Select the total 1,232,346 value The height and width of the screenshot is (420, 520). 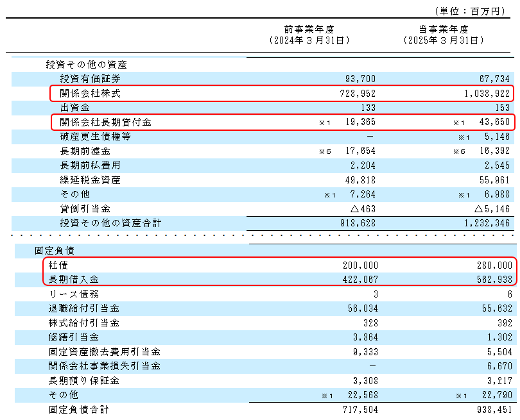click(486, 223)
